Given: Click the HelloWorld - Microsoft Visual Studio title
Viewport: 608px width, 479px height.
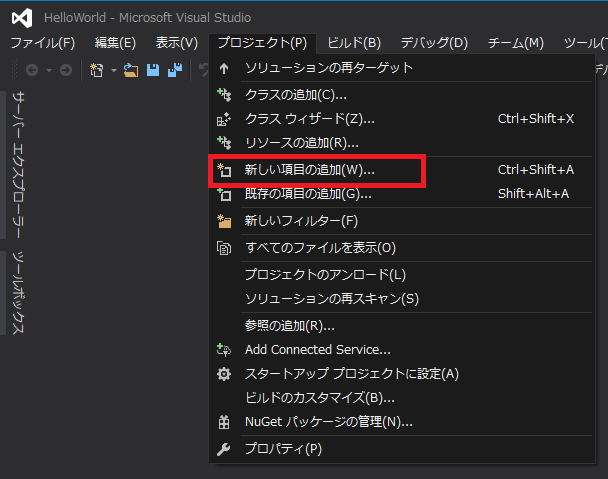Looking at the screenshot, I should point(147,18).
